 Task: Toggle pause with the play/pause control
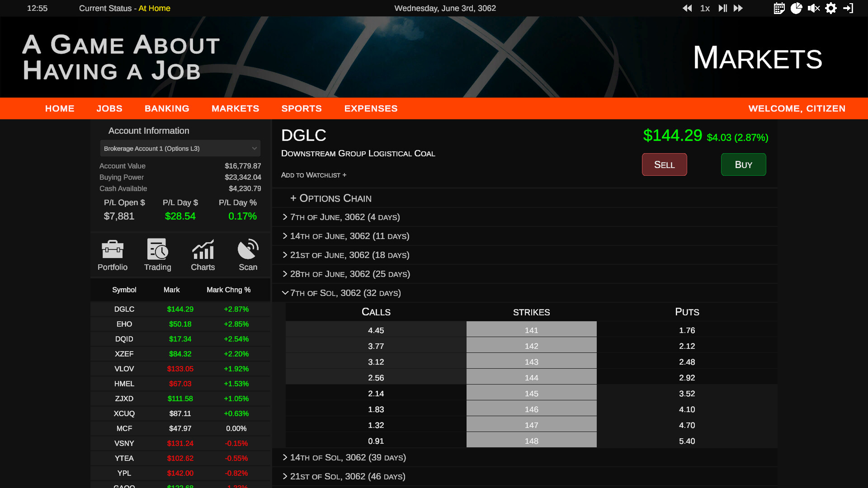click(x=722, y=8)
